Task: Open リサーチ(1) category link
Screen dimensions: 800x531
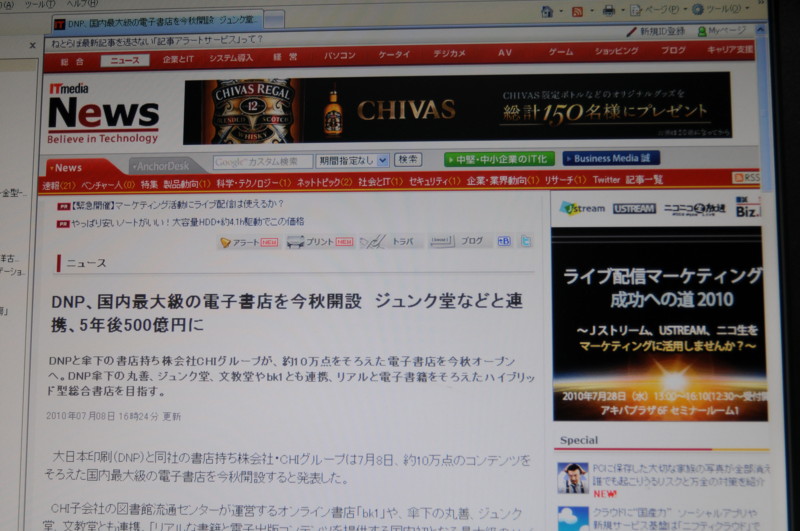Action: click(x=565, y=180)
